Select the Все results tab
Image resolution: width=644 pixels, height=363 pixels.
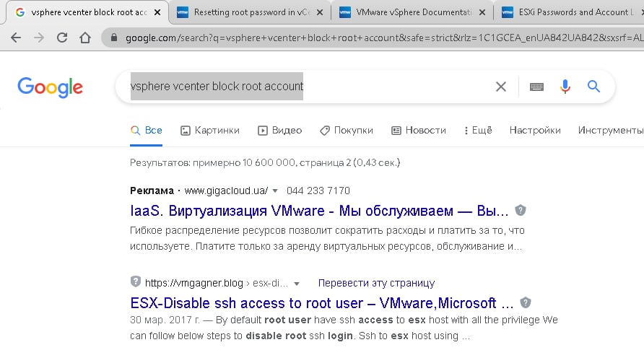pyautogui.click(x=147, y=131)
